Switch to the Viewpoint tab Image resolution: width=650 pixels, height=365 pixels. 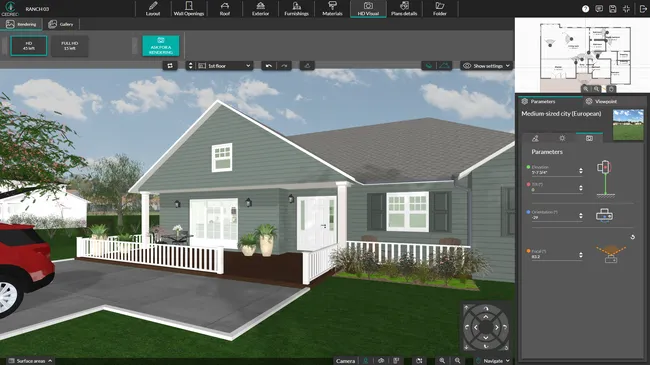point(601,101)
